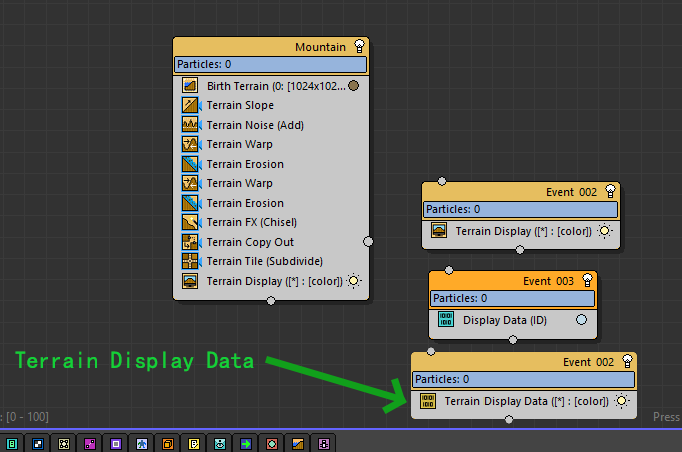Select the Terrain Copy Out icon
Viewport: 682px width, 452px height.
pos(190,242)
